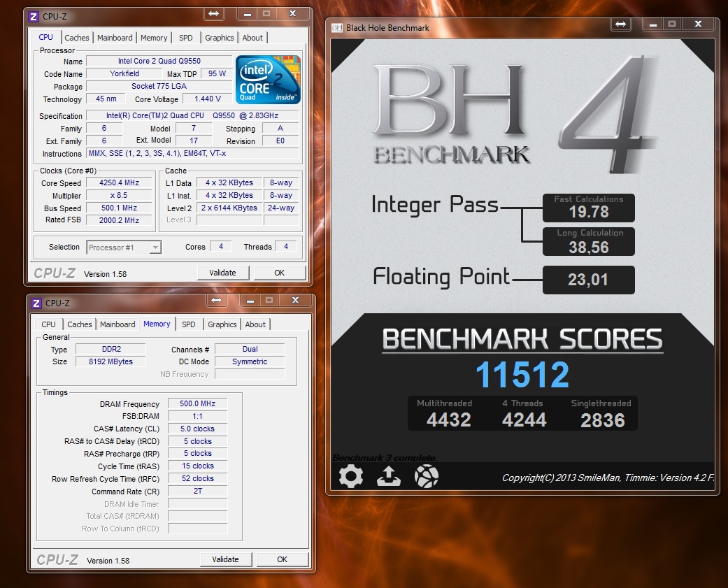The height and width of the screenshot is (588, 728).
Task: Click the Intel Core 2 Quad logo
Action: tap(268, 80)
